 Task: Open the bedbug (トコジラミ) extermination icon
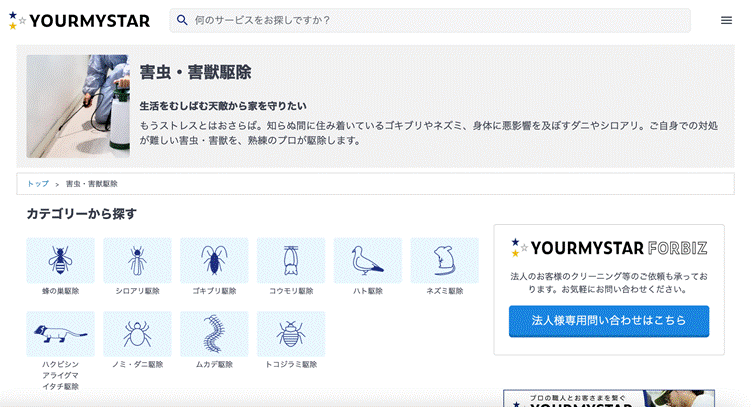click(x=291, y=334)
